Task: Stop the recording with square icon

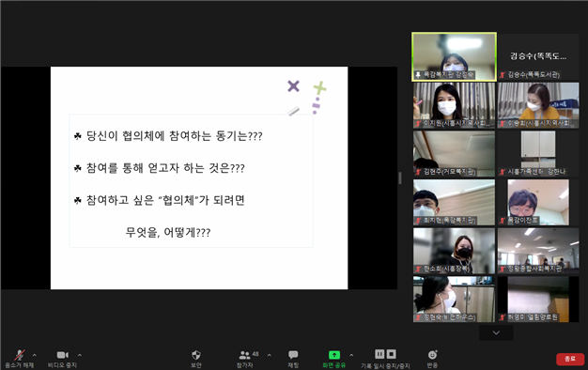Action: pyautogui.click(x=391, y=354)
